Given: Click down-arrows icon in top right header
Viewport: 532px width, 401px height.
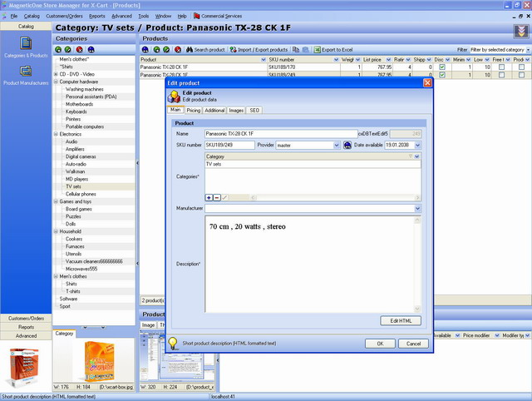Looking at the screenshot, I should (521, 32).
